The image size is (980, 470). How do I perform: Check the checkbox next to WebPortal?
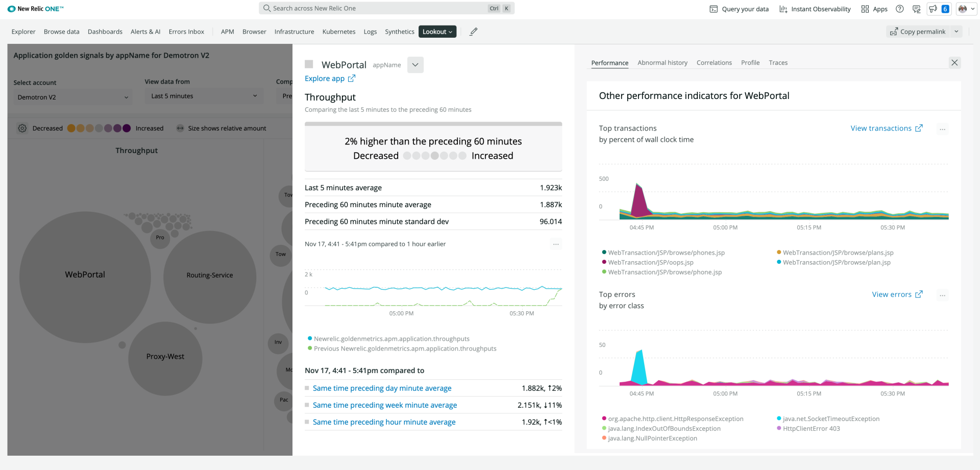pyautogui.click(x=308, y=64)
